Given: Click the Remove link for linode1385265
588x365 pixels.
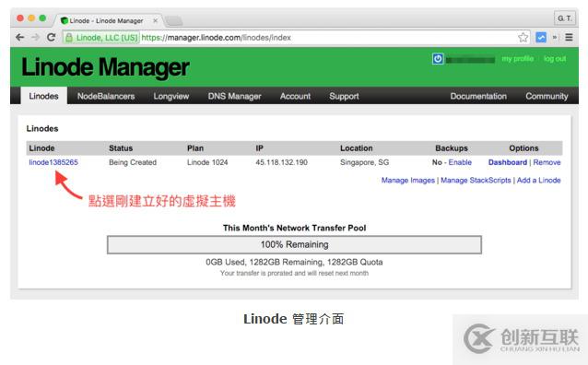Looking at the screenshot, I should pyautogui.click(x=547, y=162).
